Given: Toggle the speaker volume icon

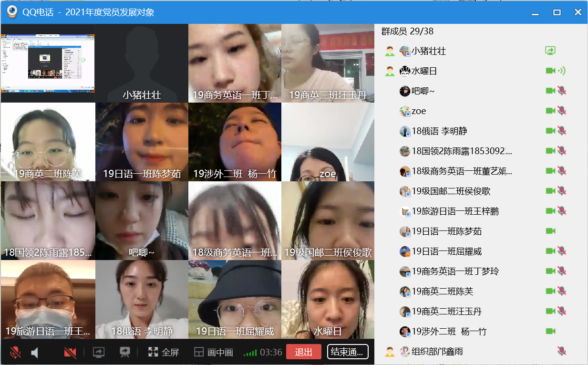Looking at the screenshot, I should point(35,353).
